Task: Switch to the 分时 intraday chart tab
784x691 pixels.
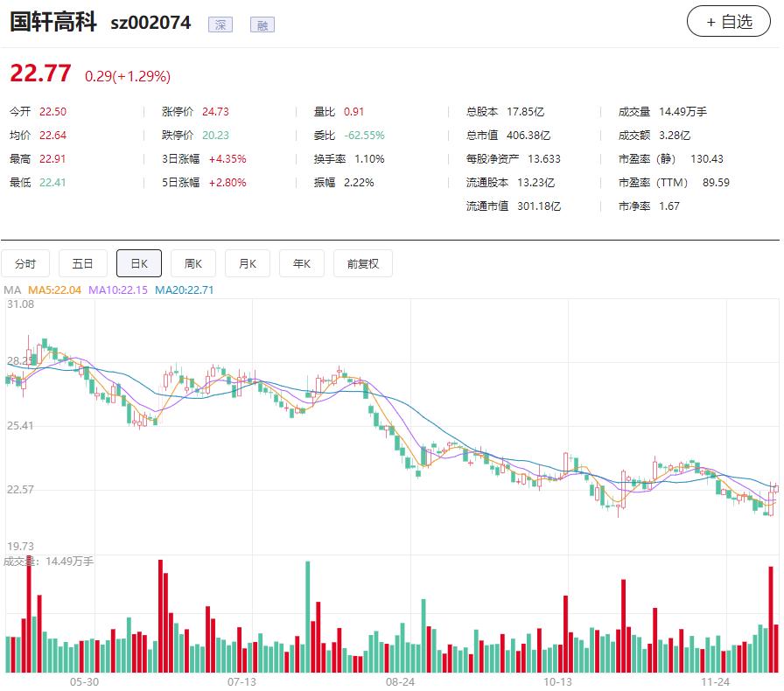Action: point(25,262)
